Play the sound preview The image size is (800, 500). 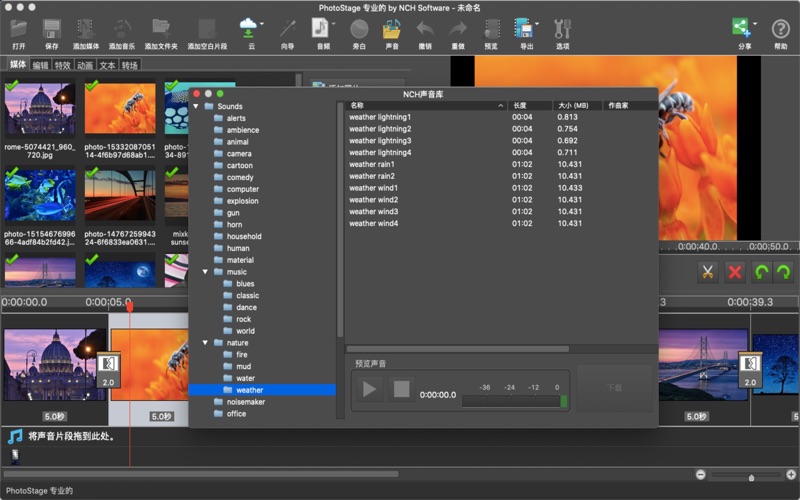pos(370,389)
